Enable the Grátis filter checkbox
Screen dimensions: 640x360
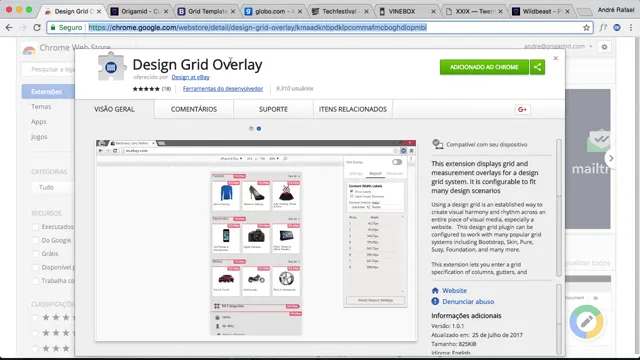pyautogui.click(x=36, y=254)
